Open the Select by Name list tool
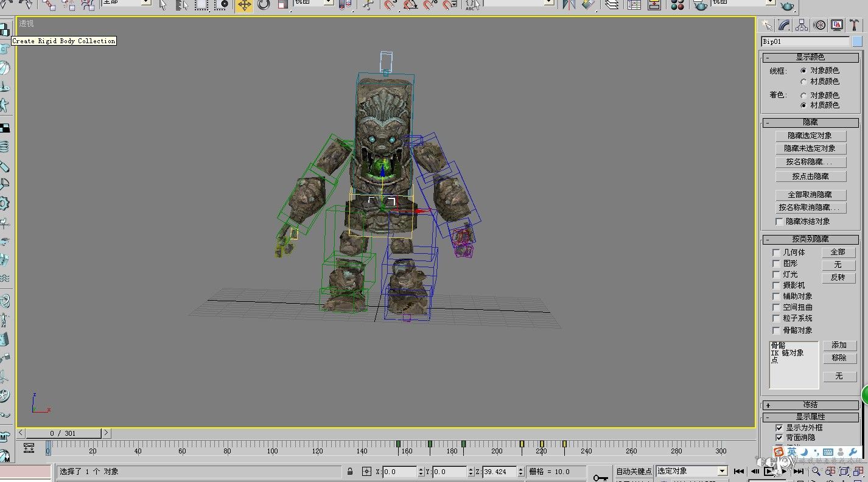The image size is (868, 482). [182, 5]
